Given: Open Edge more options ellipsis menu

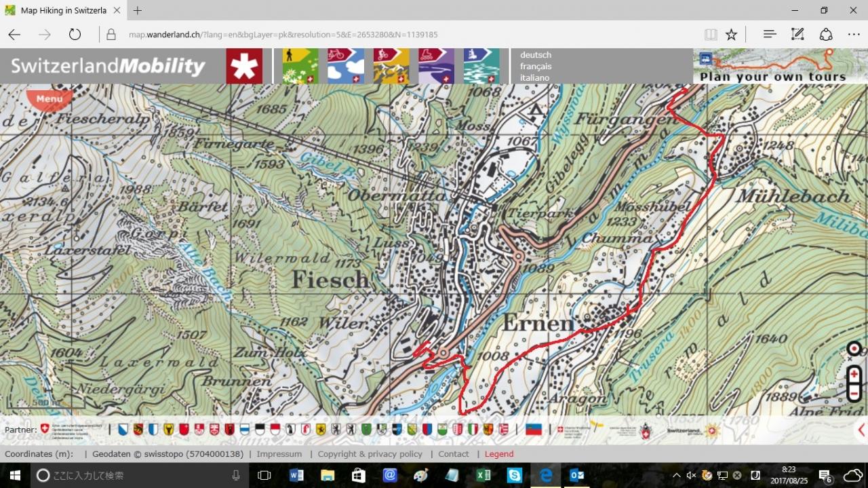Looking at the screenshot, I should [x=854, y=35].
